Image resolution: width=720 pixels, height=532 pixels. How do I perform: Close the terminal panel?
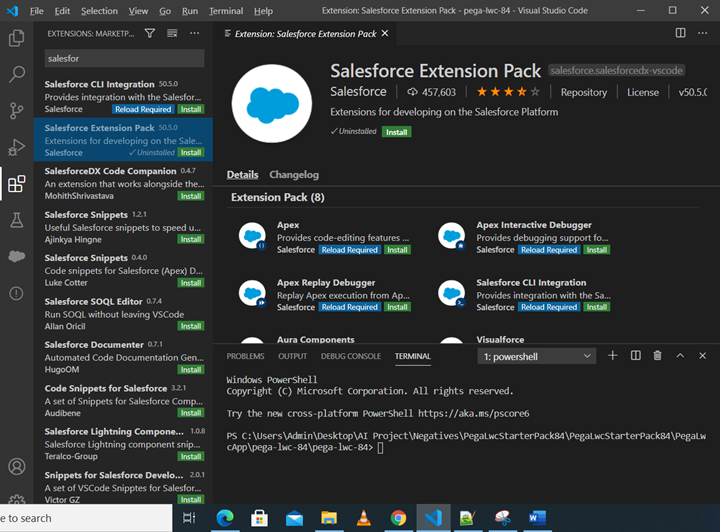(703, 356)
